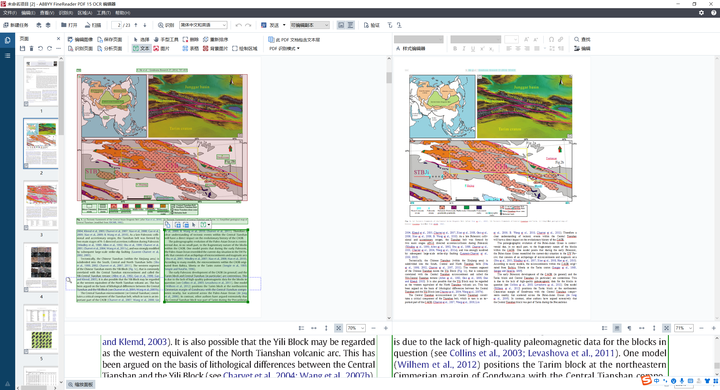The image size is (720, 390).
Task: Click the Scan icon (扫描)
Action: click(93, 25)
